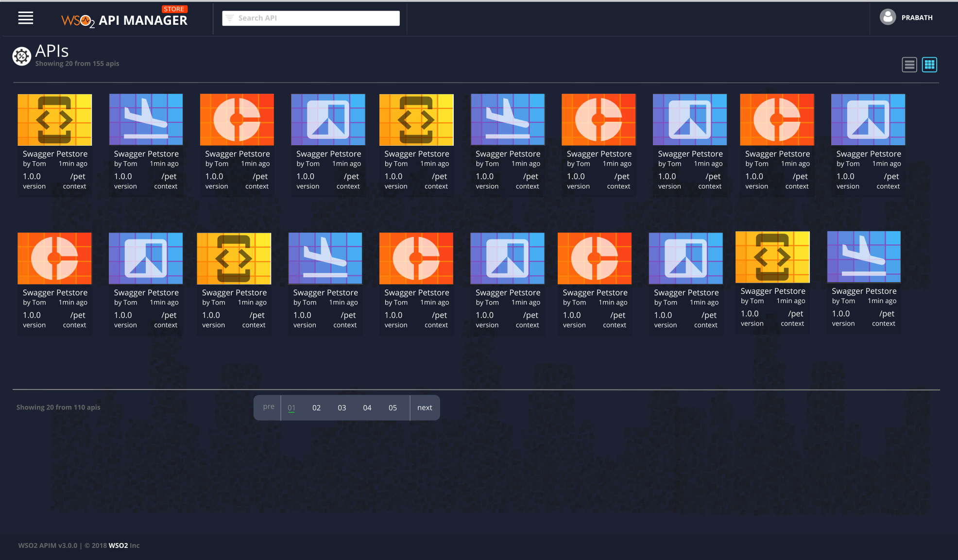Viewport: 958px width, 560px height.
Task: Open the hamburger menu icon
Action: (26, 18)
